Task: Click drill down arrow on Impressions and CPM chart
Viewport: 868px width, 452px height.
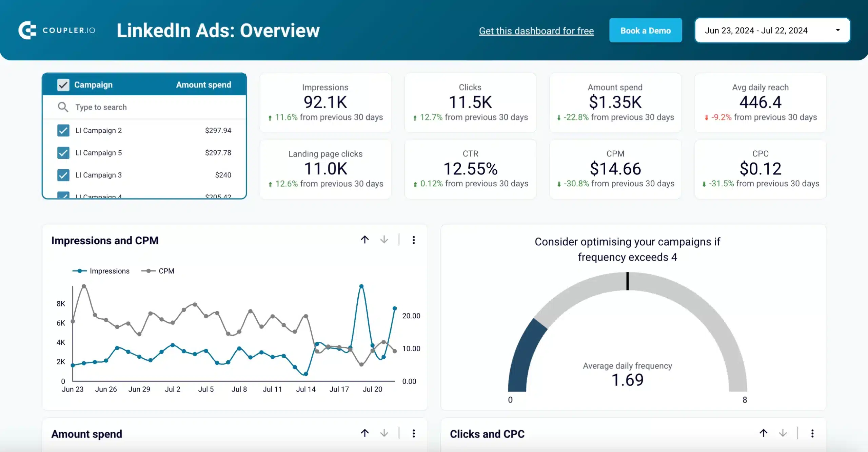Action: point(384,240)
